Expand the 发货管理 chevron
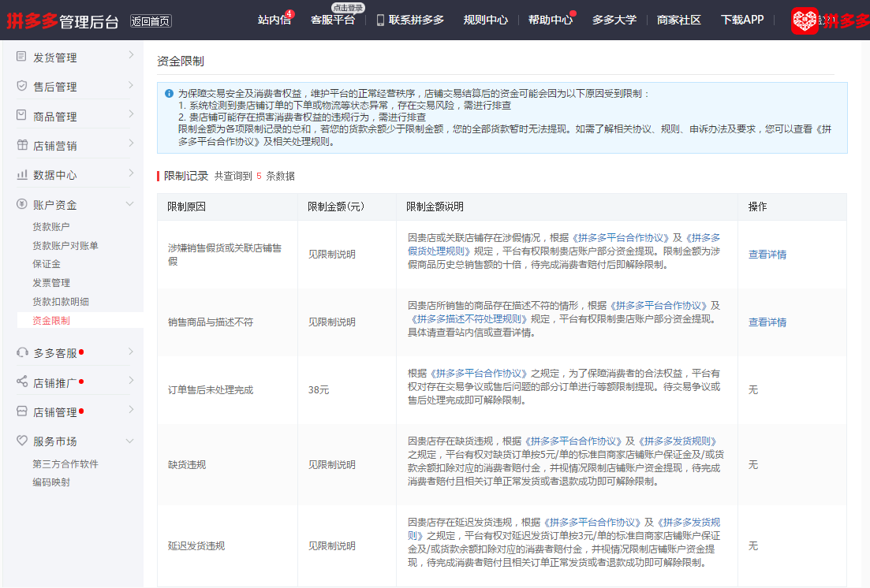The height and width of the screenshot is (588, 870). pos(131,54)
